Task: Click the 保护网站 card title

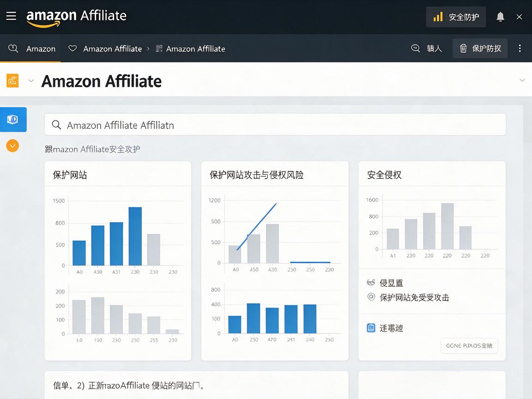Action: click(70, 175)
